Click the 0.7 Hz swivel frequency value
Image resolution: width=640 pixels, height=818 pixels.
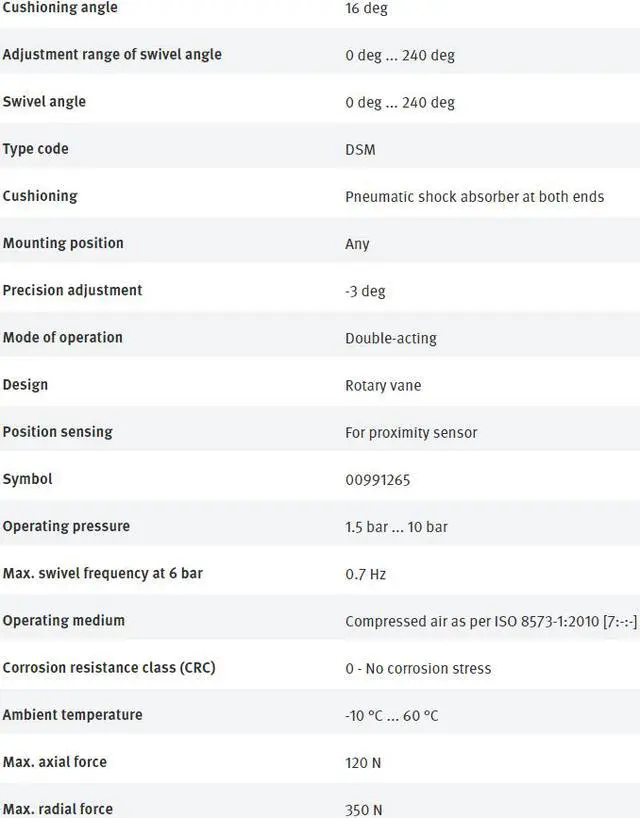click(x=365, y=574)
